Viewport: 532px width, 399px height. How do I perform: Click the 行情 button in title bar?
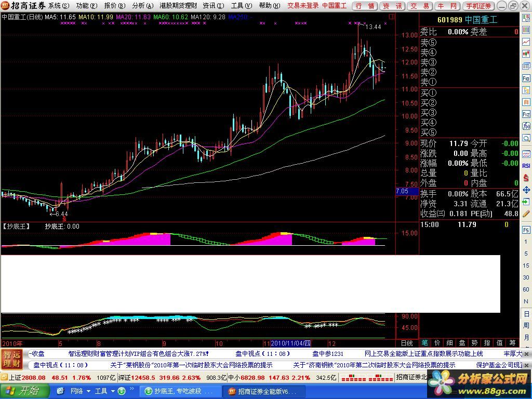[365, 6]
